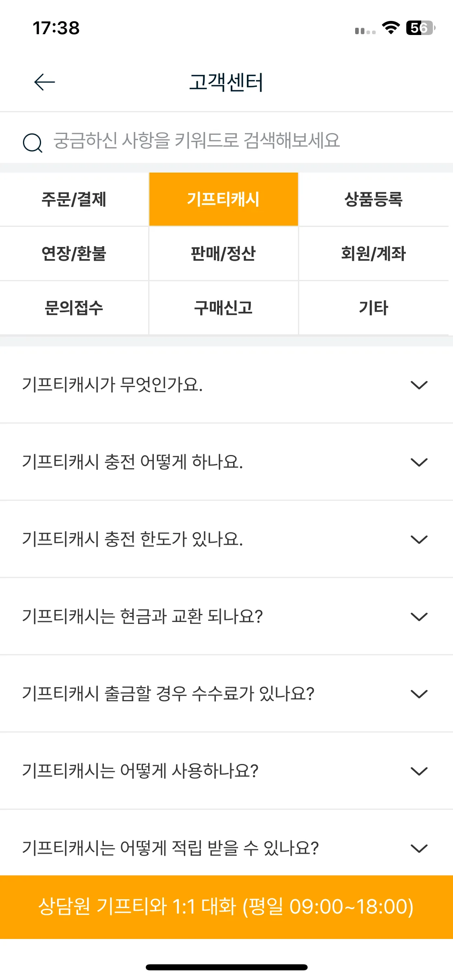
Task: Start 1:1 chat with 상담원 기프티
Action: tap(226, 907)
